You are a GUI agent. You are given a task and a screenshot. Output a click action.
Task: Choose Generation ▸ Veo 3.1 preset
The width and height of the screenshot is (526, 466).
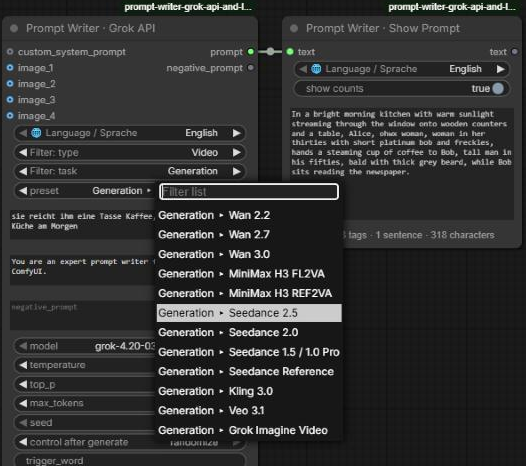pos(249,411)
